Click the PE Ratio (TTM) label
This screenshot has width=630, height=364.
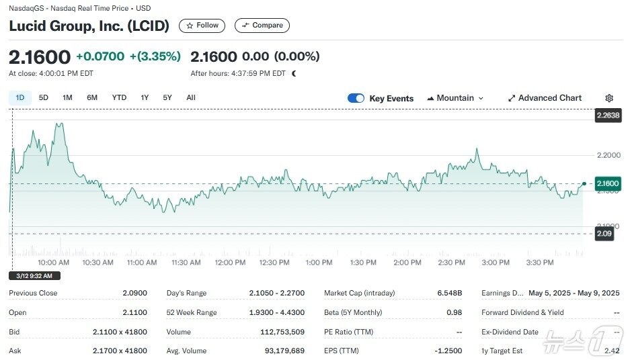pos(349,332)
